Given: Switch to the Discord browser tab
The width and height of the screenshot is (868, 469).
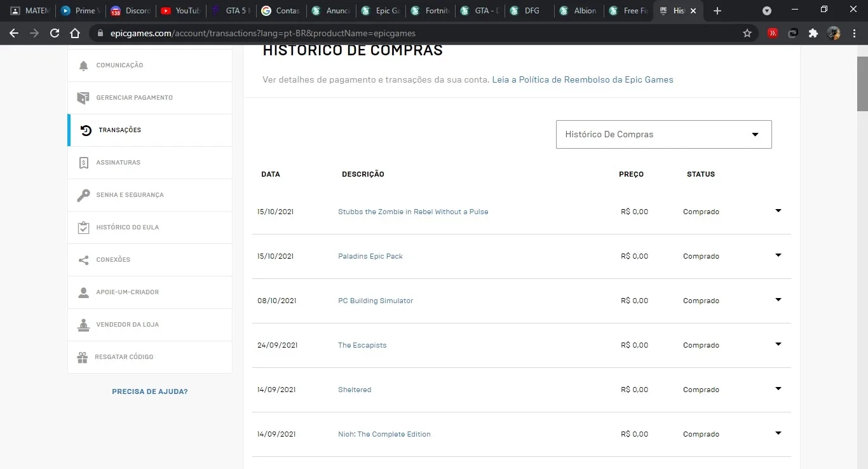Looking at the screenshot, I should click(130, 11).
